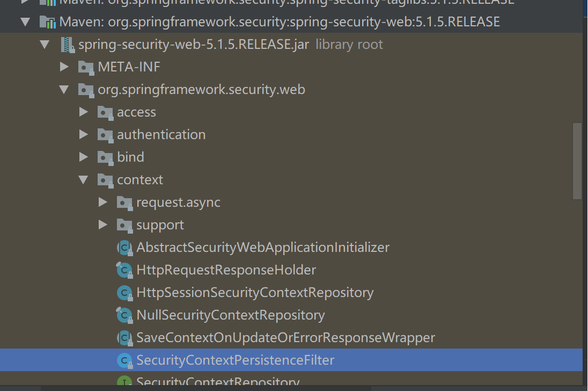Click the META-INF folder icon

pos(86,68)
